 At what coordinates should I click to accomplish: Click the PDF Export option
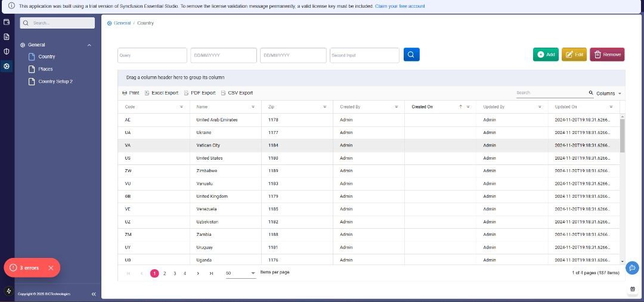(x=200, y=93)
